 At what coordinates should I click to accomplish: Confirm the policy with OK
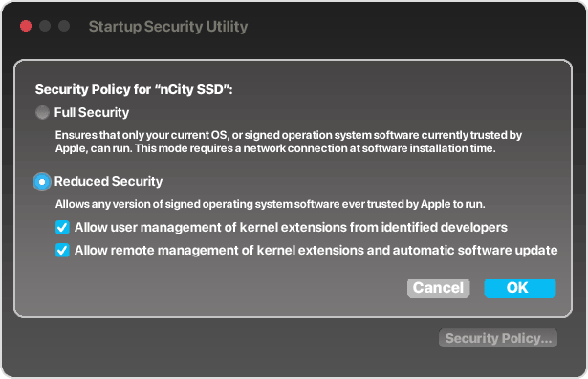coord(520,288)
